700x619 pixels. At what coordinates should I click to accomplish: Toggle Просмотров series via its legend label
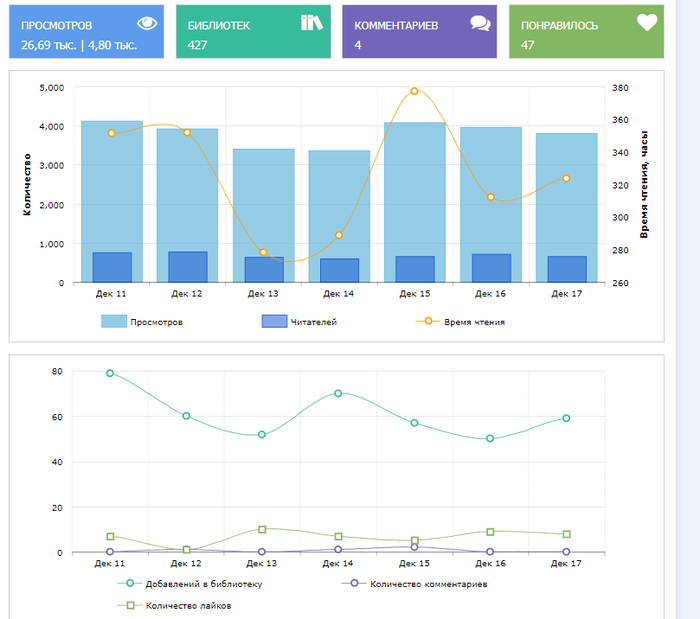[156, 322]
